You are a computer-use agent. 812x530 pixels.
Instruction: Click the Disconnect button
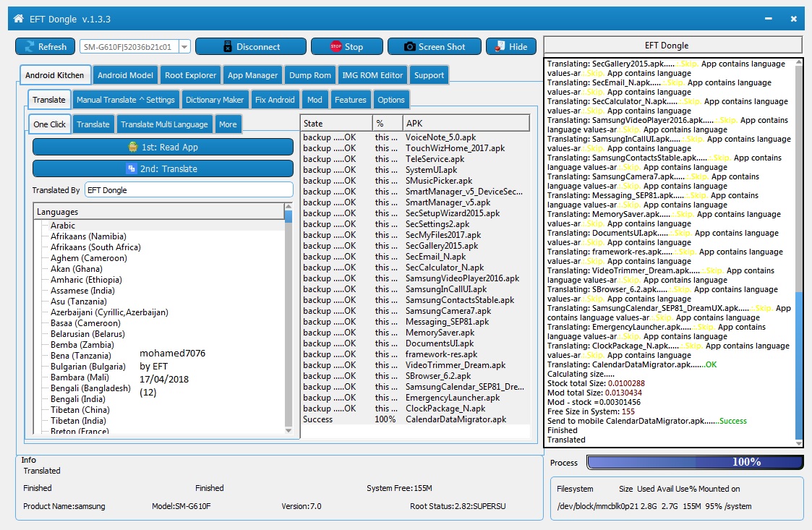click(x=251, y=46)
